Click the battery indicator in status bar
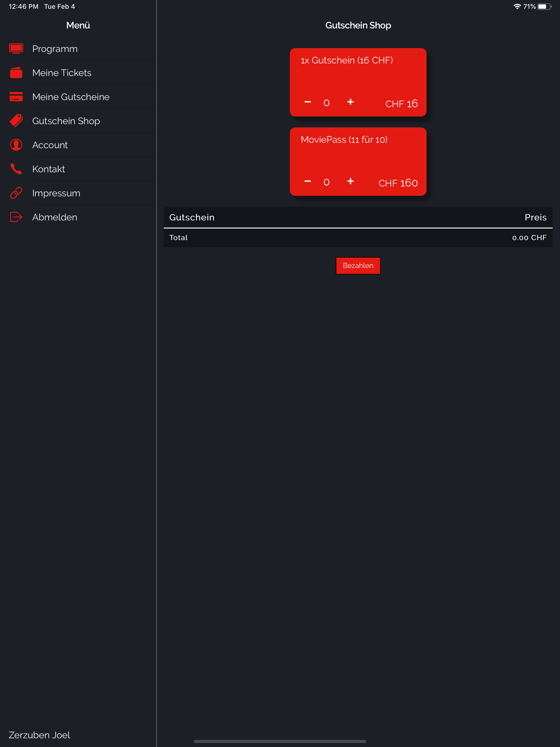The image size is (560, 747). [x=544, y=7]
